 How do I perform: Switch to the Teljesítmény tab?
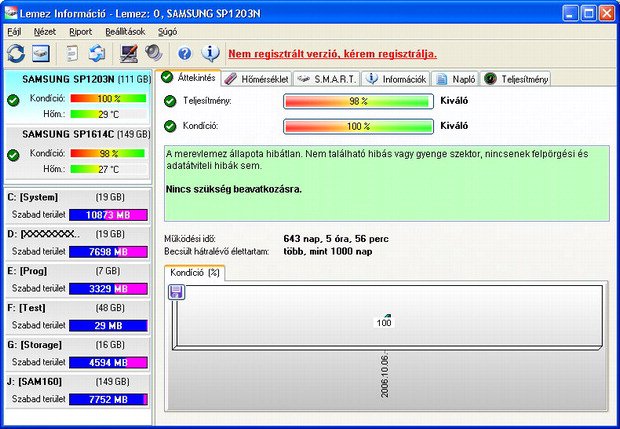[516, 79]
